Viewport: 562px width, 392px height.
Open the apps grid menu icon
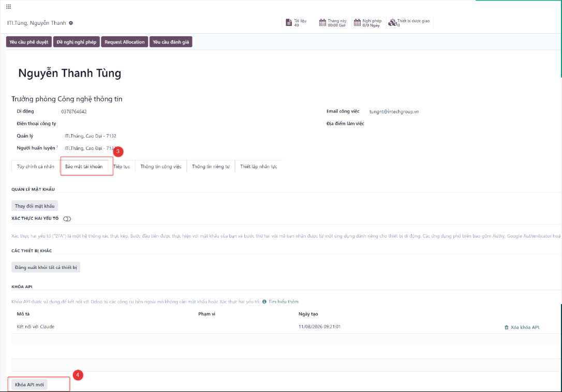[x=9, y=6]
